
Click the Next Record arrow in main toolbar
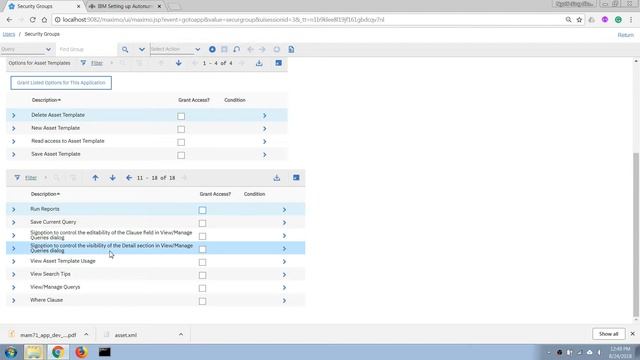click(x=262, y=49)
